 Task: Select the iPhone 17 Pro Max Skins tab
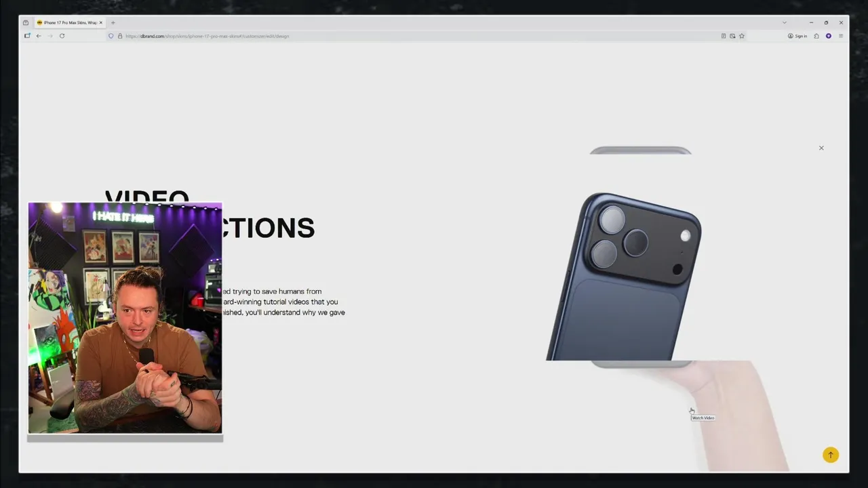tap(69, 22)
